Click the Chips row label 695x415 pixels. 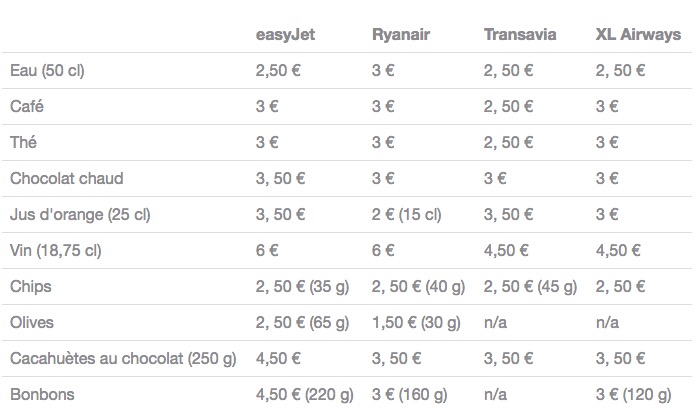tap(31, 286)
